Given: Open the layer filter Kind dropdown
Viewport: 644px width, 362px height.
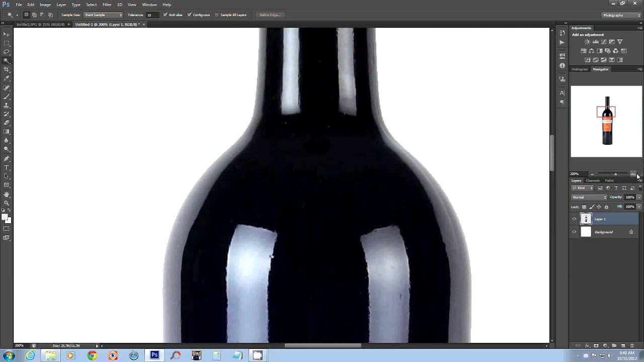Looking at the screenshot, I should pyautogui.click(x=583, y=188).
